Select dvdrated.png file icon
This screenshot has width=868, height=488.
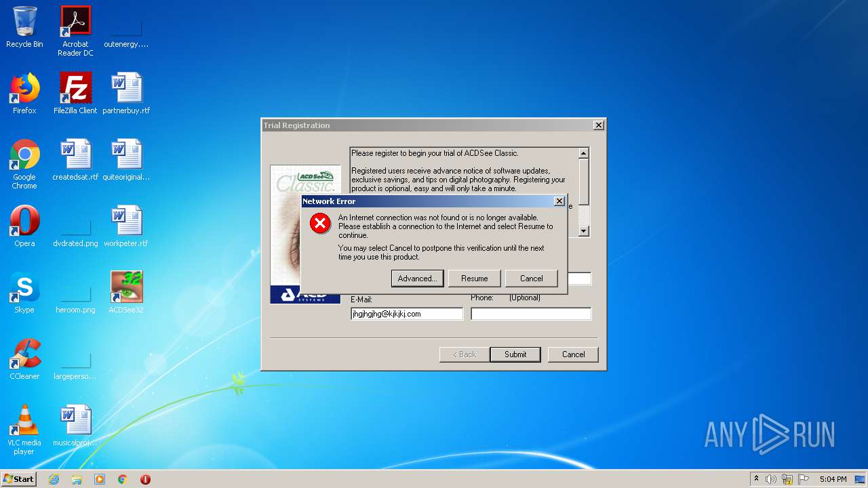pos(75,232)
